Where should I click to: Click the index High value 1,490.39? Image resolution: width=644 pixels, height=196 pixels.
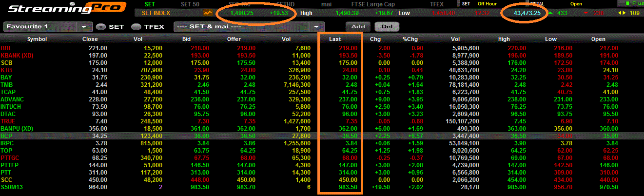coord(348,13)
